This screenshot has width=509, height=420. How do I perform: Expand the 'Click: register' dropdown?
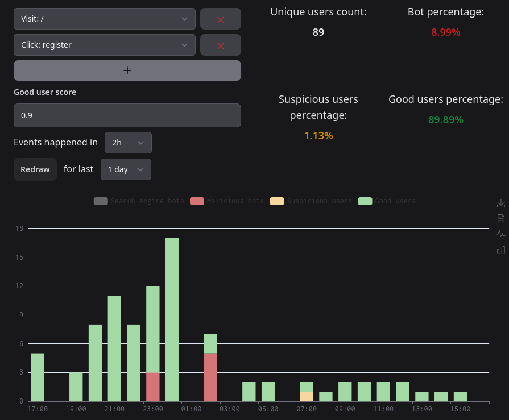[x=105, y=45]
